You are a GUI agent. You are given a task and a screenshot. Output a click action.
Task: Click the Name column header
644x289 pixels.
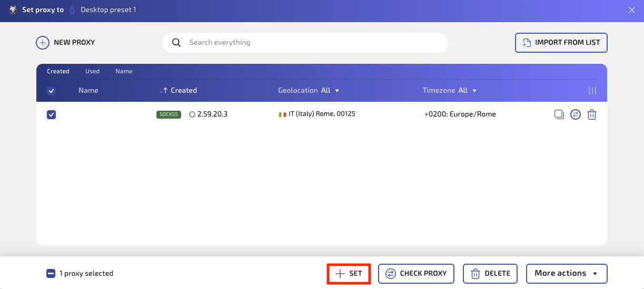(x=88, y=91)
